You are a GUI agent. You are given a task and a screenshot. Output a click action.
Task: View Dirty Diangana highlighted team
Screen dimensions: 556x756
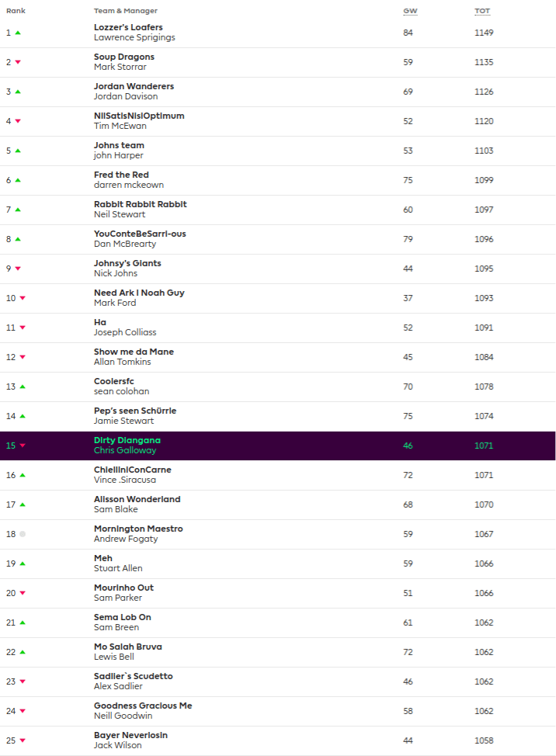tap(127, 440)
